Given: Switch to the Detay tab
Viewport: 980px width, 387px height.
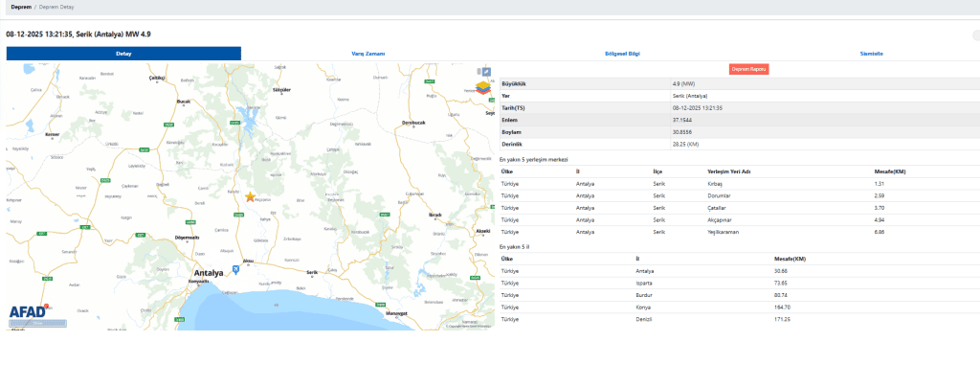Looking at the screenshot, I should (x=123, y=54).
